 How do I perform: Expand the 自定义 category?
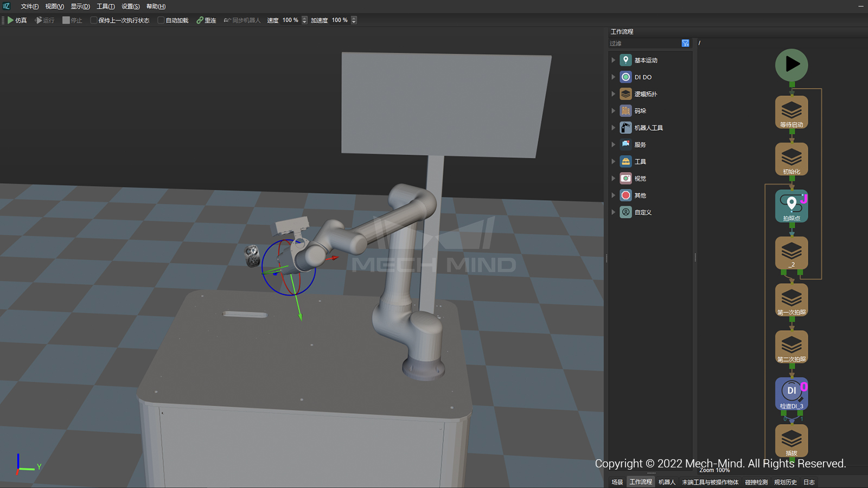[614, 212]
